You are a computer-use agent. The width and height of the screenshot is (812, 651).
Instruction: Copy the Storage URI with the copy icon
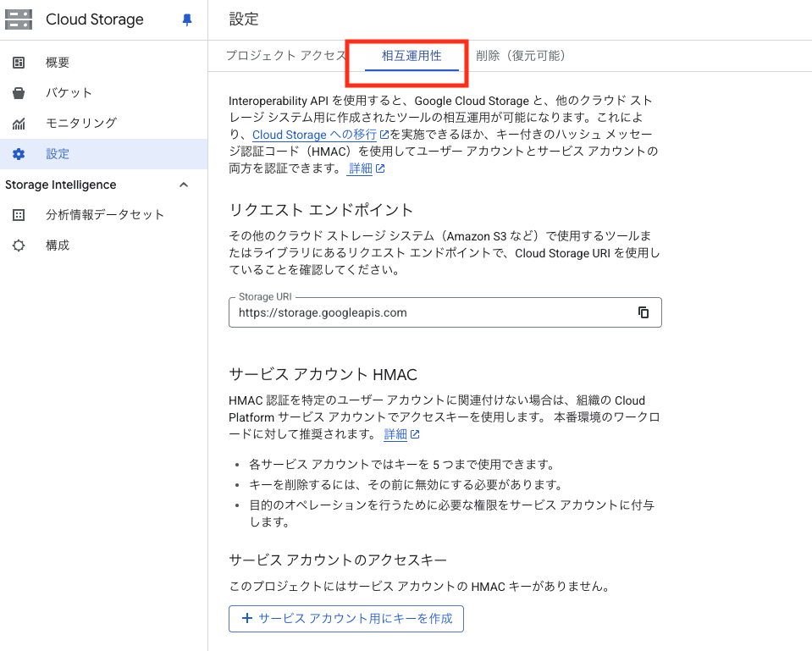coord(644,312)
